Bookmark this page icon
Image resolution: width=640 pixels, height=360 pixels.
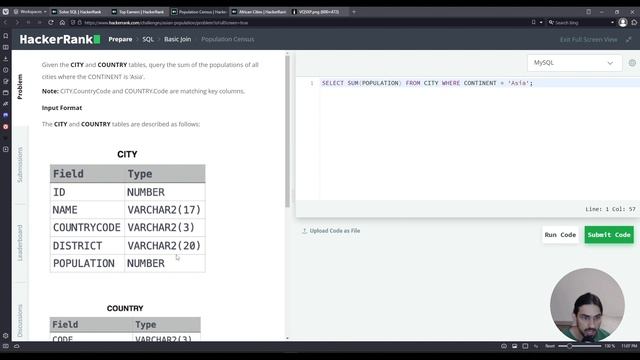click(x=533, y=22)
